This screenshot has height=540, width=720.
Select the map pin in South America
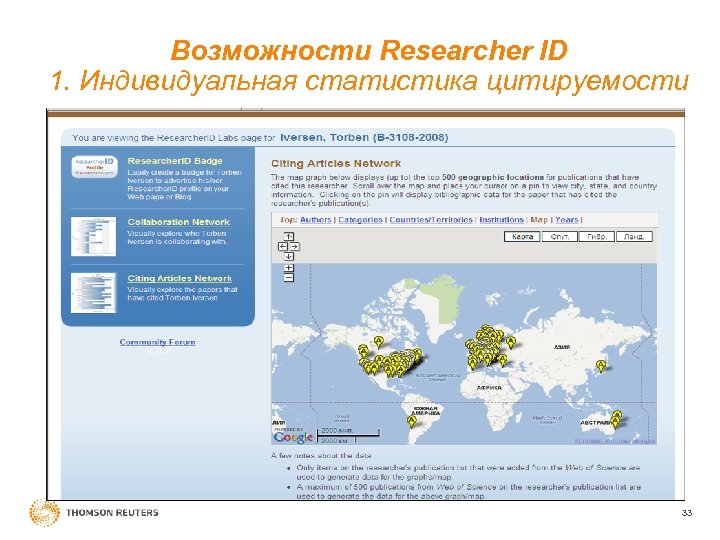coord(412,422)
